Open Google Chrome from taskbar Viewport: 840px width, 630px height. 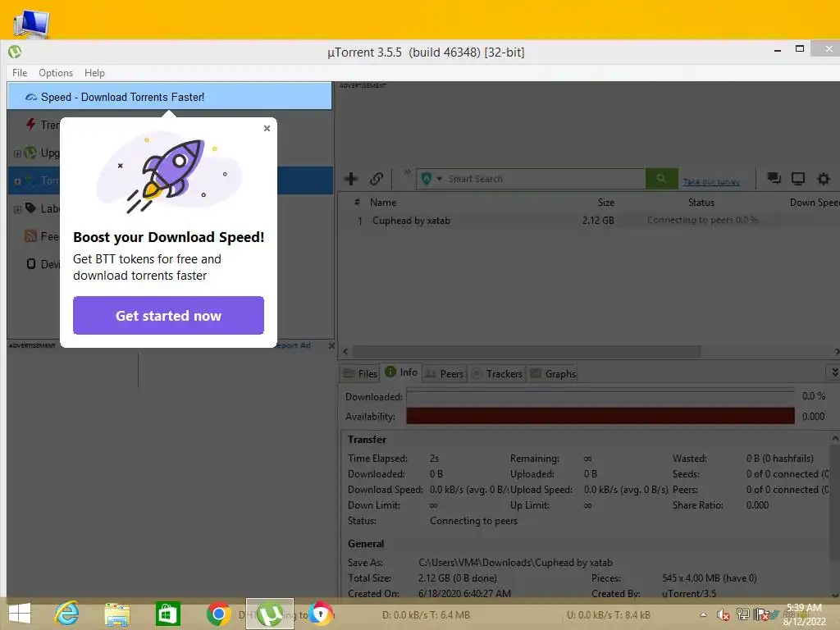[x=218, y=614]
